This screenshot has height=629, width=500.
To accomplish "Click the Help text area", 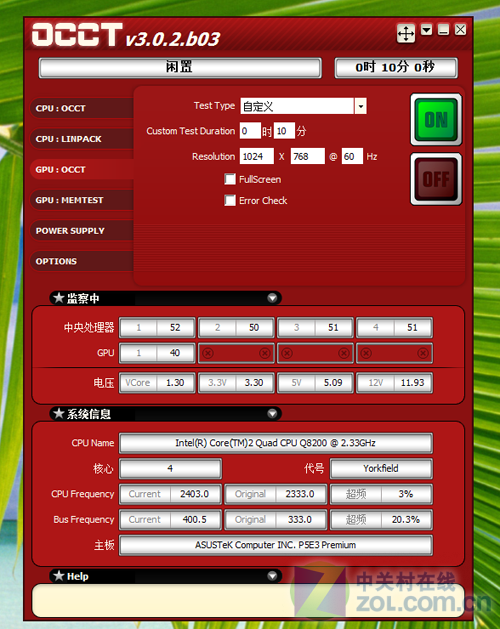I will pos(248,601).
